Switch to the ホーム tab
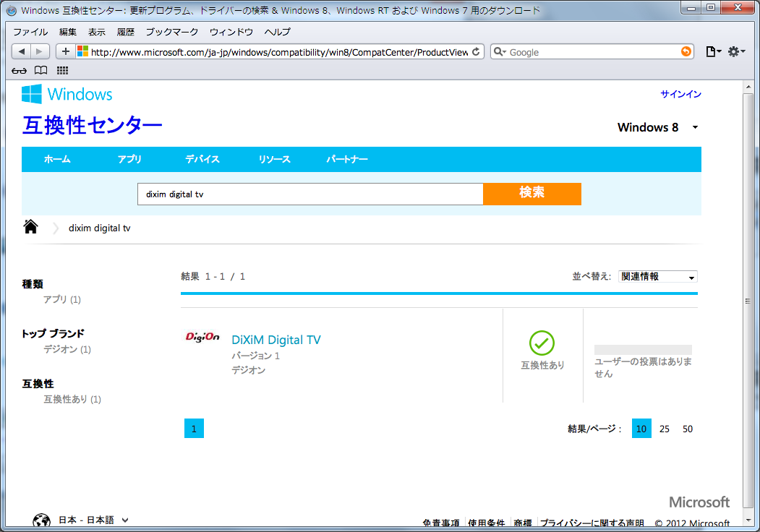The image size is (760, 532). point(57,160)
